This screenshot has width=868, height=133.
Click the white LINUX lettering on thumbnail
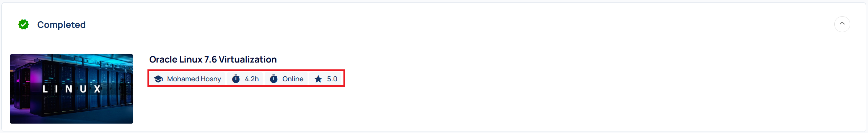point(71,89)
